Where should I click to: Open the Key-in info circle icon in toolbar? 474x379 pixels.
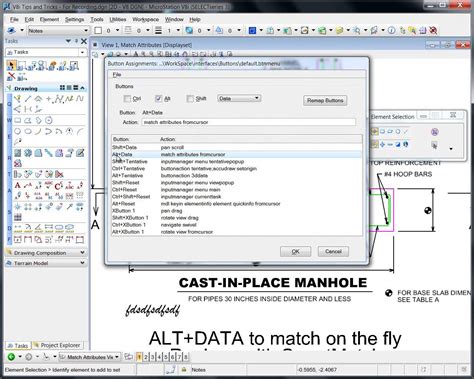[392, 30]
